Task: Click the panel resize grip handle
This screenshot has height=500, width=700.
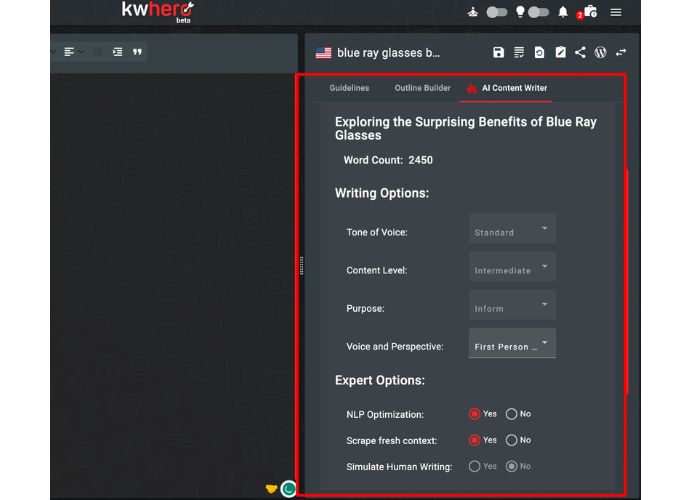Action: point(301,266)
